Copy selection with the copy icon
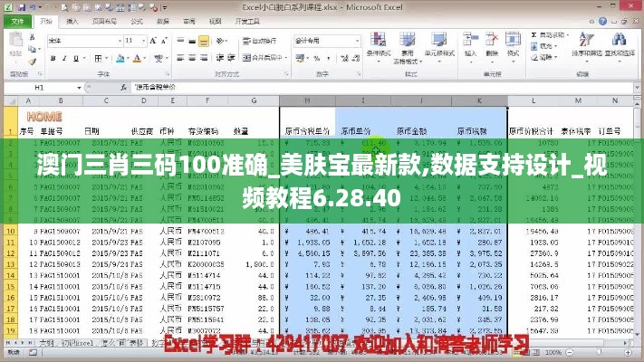The image size is (644, 362). pyautogui.click(x=32, y=49)
